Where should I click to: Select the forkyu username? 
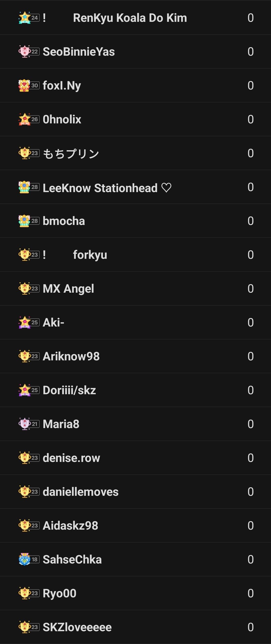coord(90,255)
